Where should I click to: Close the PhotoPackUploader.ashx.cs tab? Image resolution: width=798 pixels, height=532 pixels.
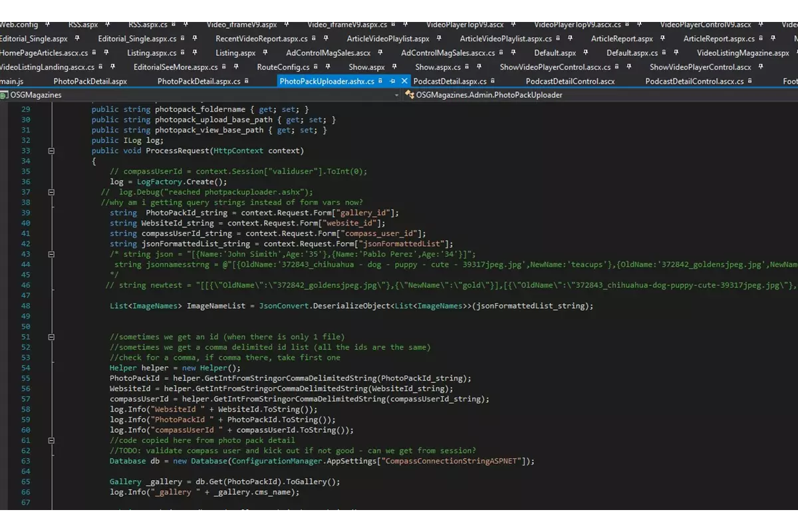[404, 81]
